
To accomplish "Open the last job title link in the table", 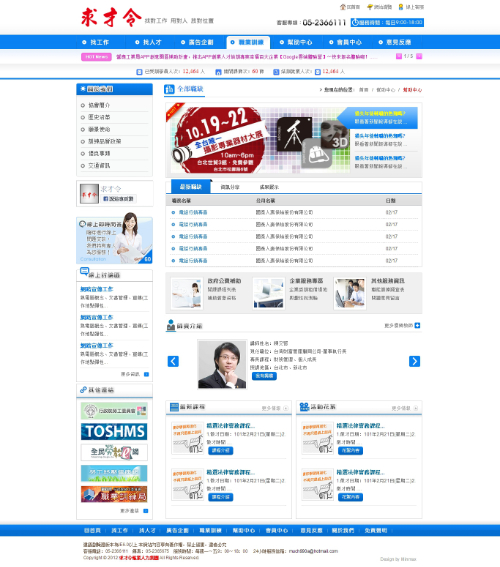I will pyautogui.click(x=193, y=260).
